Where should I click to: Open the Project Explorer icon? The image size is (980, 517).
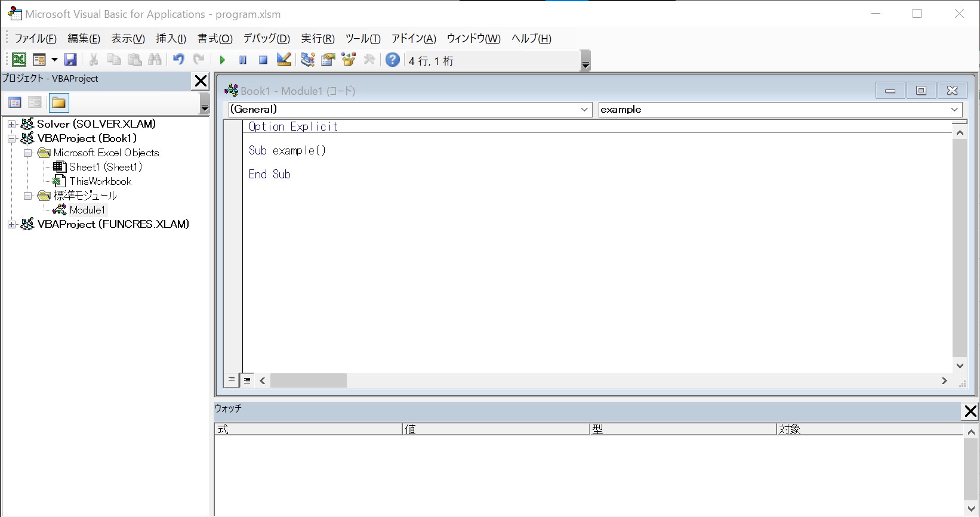click(x=308, y=60)
